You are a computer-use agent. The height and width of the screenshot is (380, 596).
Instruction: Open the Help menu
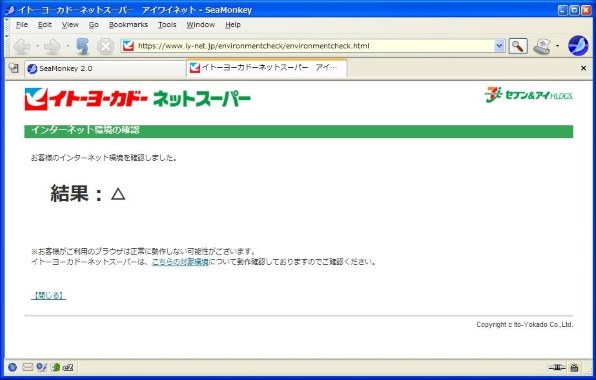coord(233,25)
